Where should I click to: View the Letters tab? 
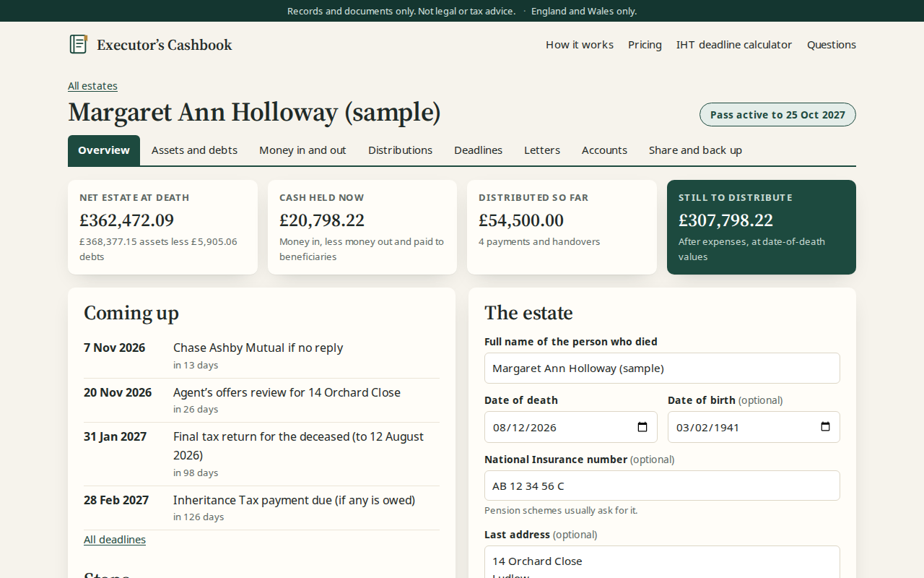pos(542,150)
